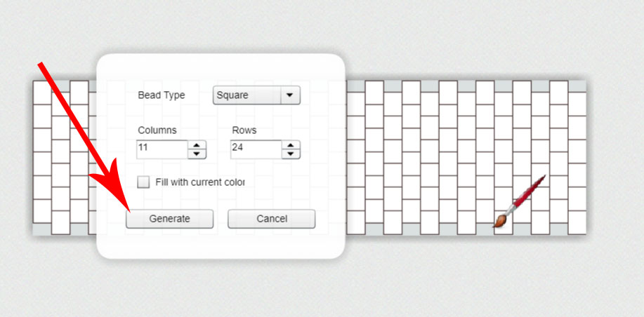The height and width of the screenshot is (317, 644).
Task: Click the Bead Type dropdown arrow
Action: [290, 95]
